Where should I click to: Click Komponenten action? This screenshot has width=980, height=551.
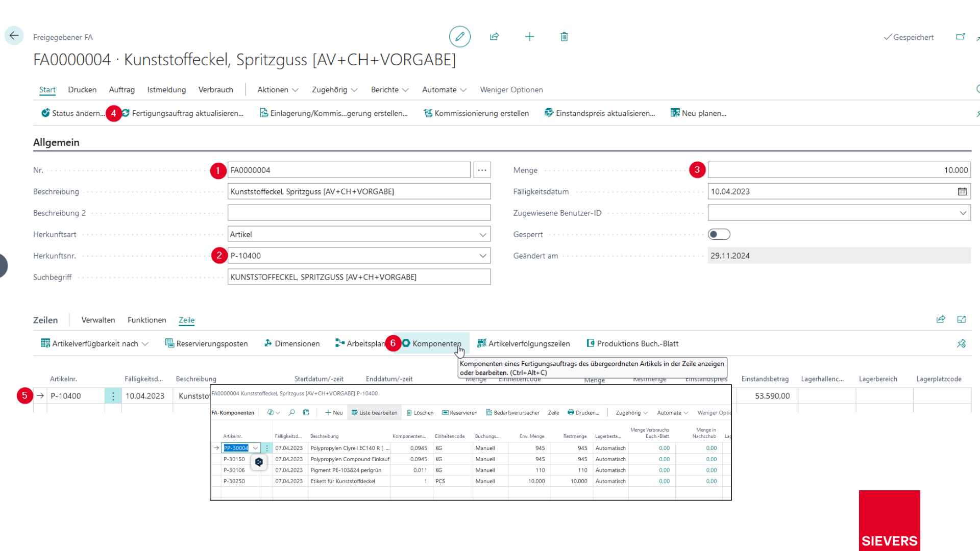point(431,343)
